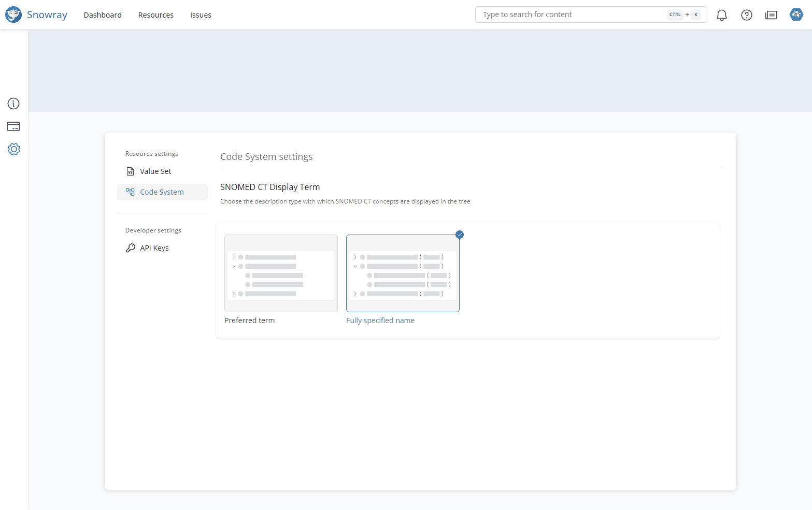This screenshot has width=812, height=510.
Task: Open the user avatar menu
Action: (x=796, y=14)
